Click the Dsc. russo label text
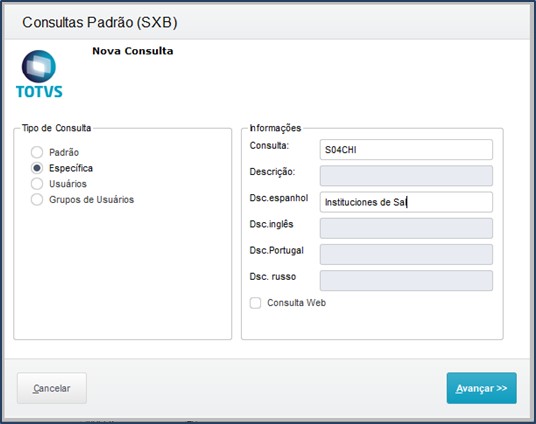 pyautogui.click(x=273, y=277)
